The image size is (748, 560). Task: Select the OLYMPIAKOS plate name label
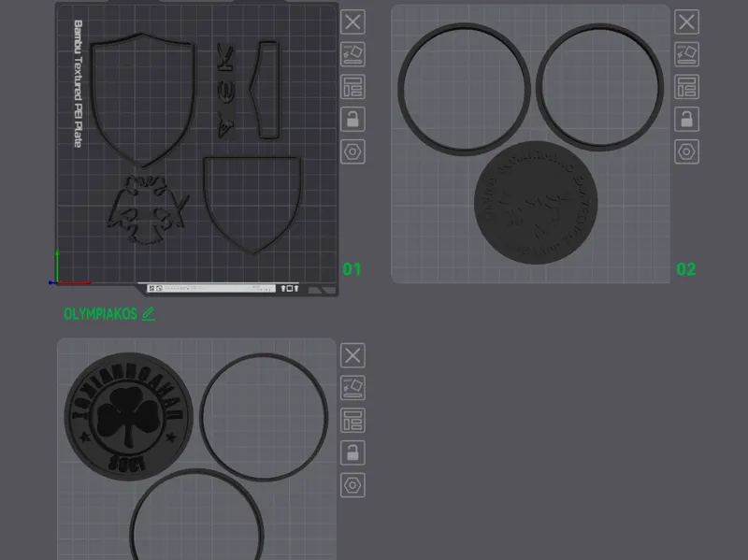101,314
